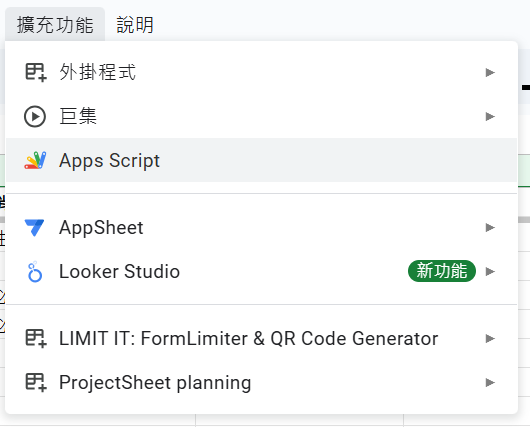This screenshot has width=530, height=427.
Task: Open Apps Script from the menu
Action: pos(261,160)
